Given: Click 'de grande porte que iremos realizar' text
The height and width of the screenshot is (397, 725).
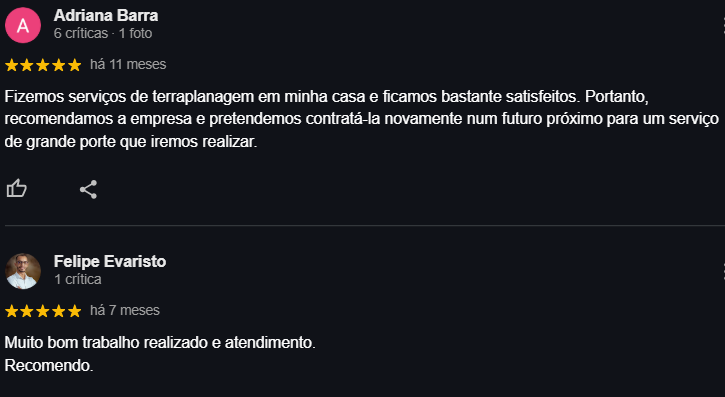Looking at the screenshot, I should click(x=131, y=142).
